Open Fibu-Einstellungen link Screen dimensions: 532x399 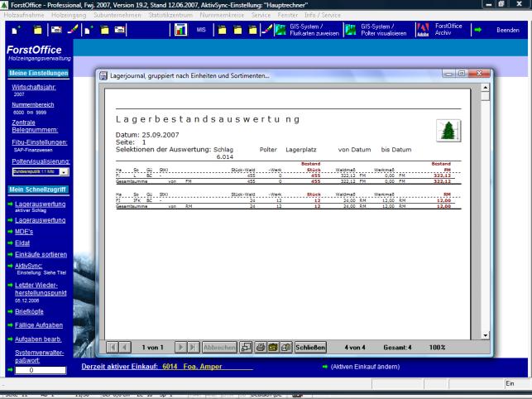[40, 142]
